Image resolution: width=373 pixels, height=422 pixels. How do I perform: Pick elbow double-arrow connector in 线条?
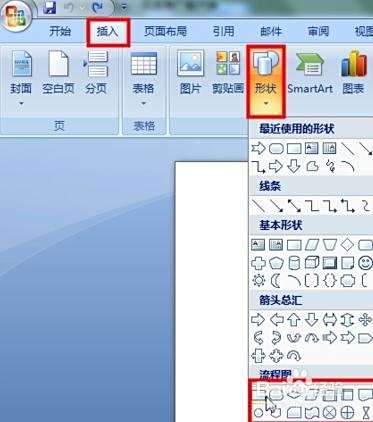[348, 206]
